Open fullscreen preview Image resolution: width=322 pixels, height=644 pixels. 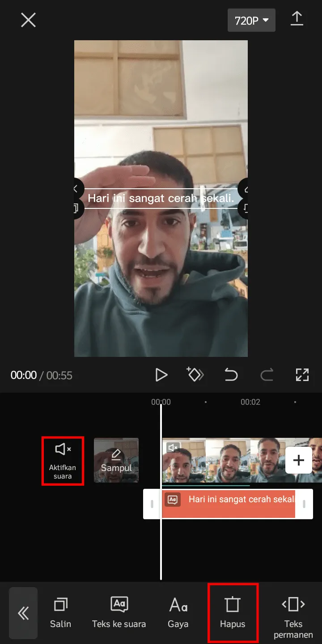[302, 375]
